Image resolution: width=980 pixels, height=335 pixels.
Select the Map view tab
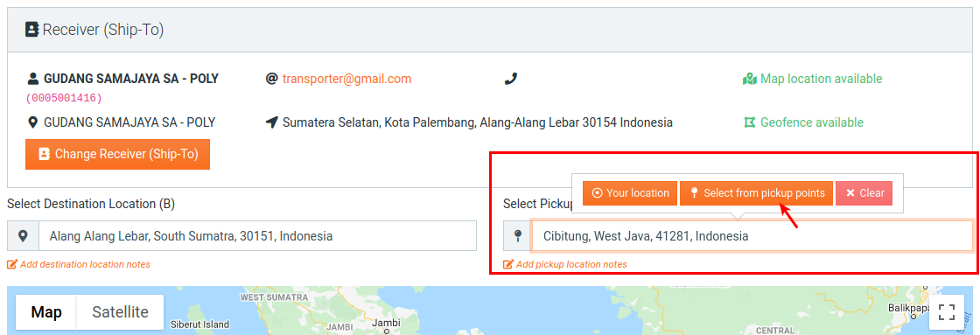(x=46, y=312)
